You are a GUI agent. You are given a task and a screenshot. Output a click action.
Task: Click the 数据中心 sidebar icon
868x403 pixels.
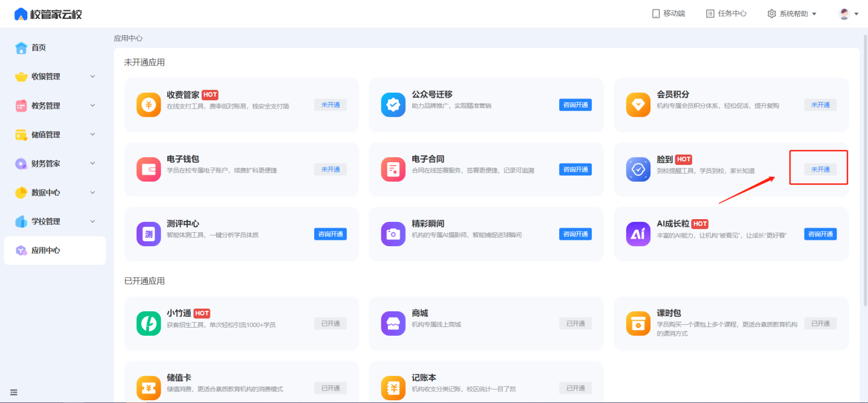21,193
